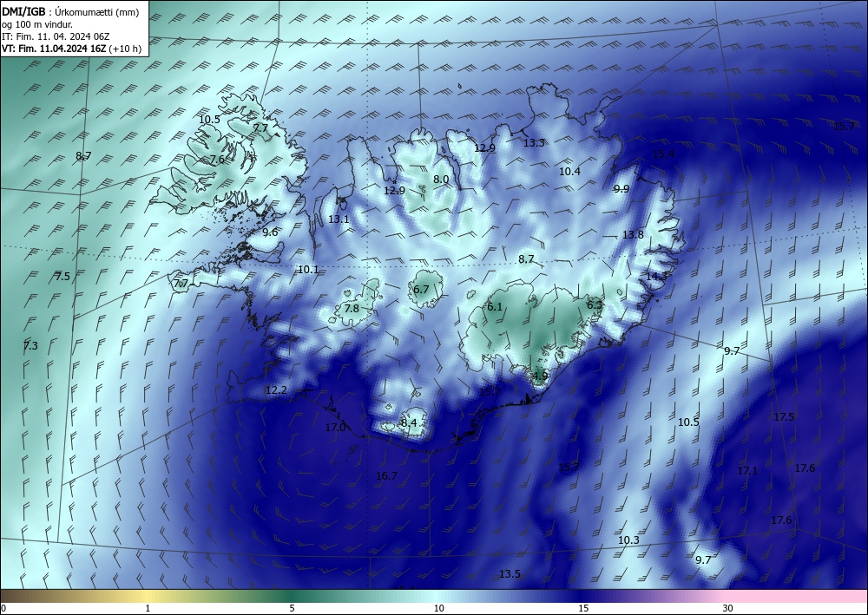This screenshot has height=615, width=868.
Task: Click the 13.5 value near the bottom edge
Action: pyautogui.click(x=510, y=574)
